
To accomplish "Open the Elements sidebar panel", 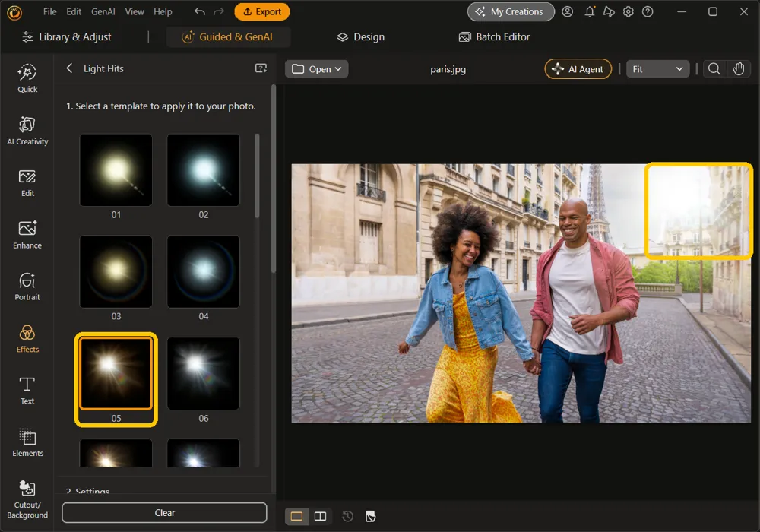I will click(x=27, y=442).
